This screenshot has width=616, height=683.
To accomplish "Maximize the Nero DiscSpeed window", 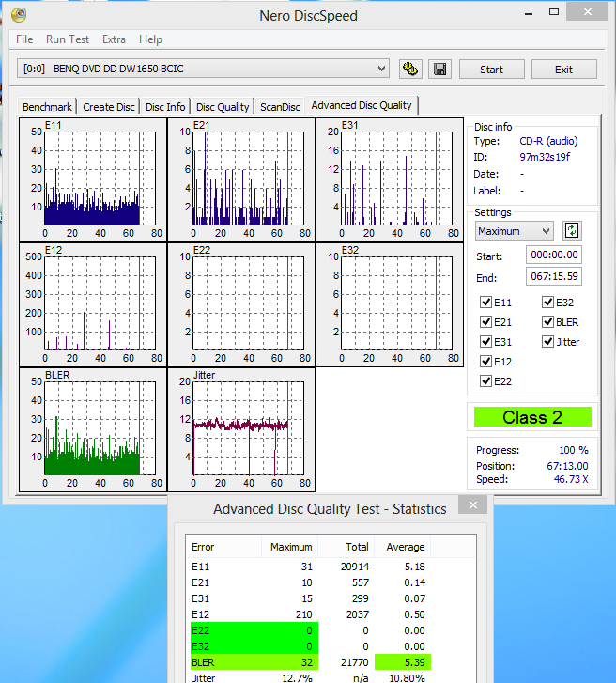I will point(554,12).
